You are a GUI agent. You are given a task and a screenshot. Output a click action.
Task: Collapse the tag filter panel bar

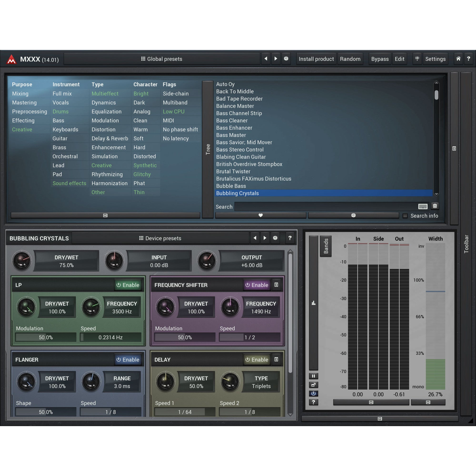point(105,215)
